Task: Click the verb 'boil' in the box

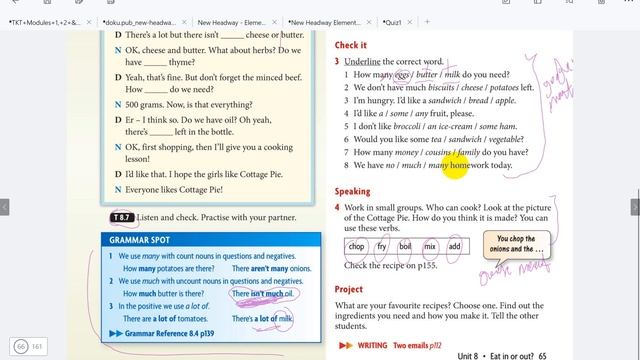Action: click(405, 246)
